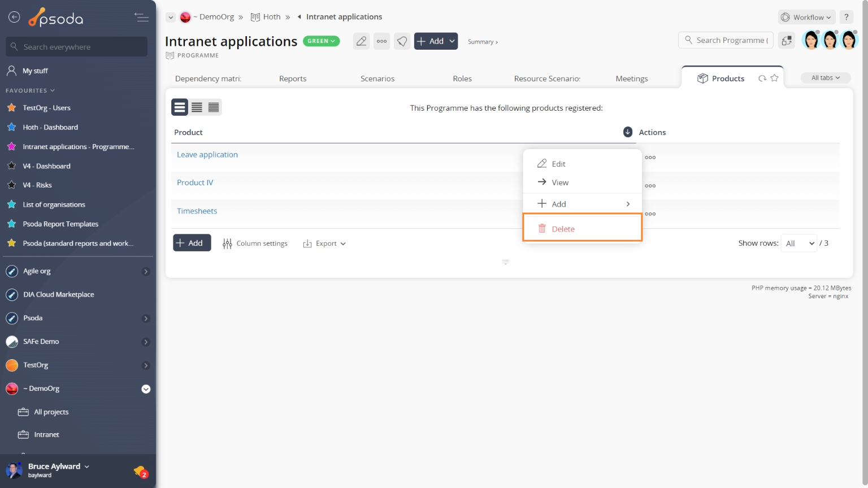Image resolution: width=868 pixels, height=488 pixels.
Task: Open the Meetings tab
Action: [x=631, y=79]
